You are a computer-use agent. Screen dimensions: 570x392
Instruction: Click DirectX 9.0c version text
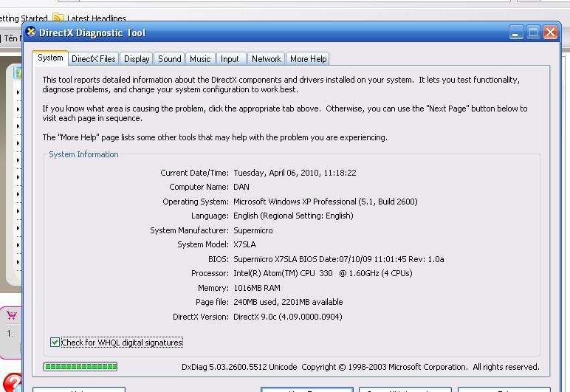tap(288, 317)
